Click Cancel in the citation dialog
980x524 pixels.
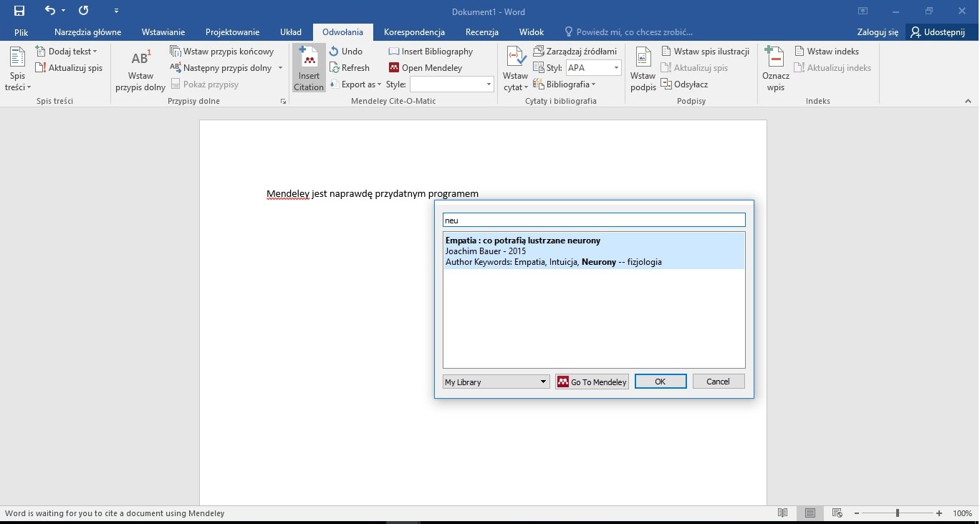(719, 382)
